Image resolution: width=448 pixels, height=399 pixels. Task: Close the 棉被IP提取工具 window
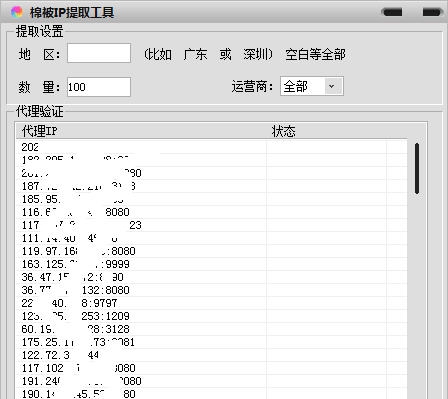tap(432, 12)
